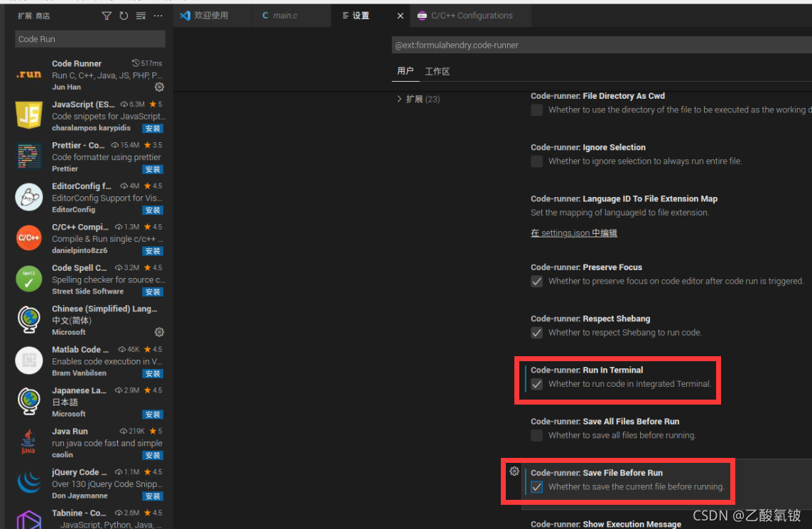
Task: Clear extensions search results icon
Action: (x=141, y=16)
